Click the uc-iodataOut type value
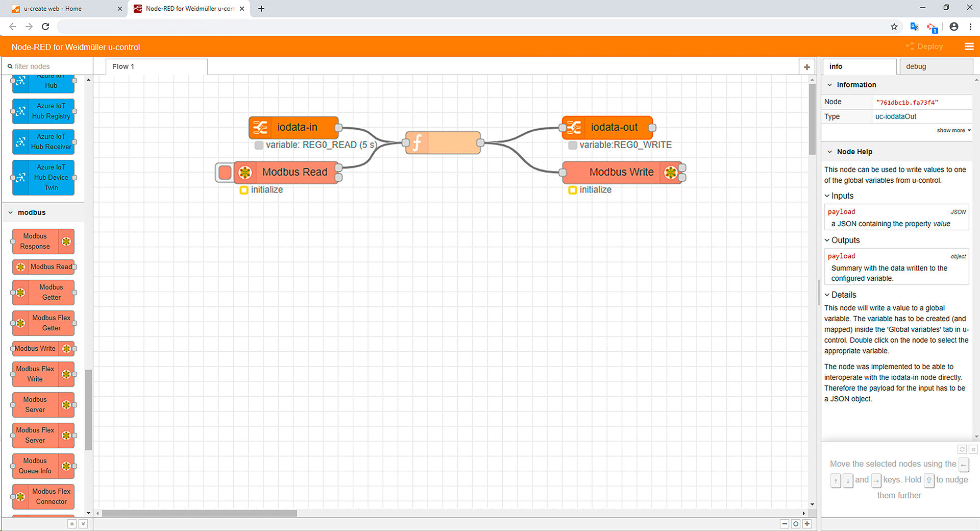The image size is (980, 531). coord(896,116)
